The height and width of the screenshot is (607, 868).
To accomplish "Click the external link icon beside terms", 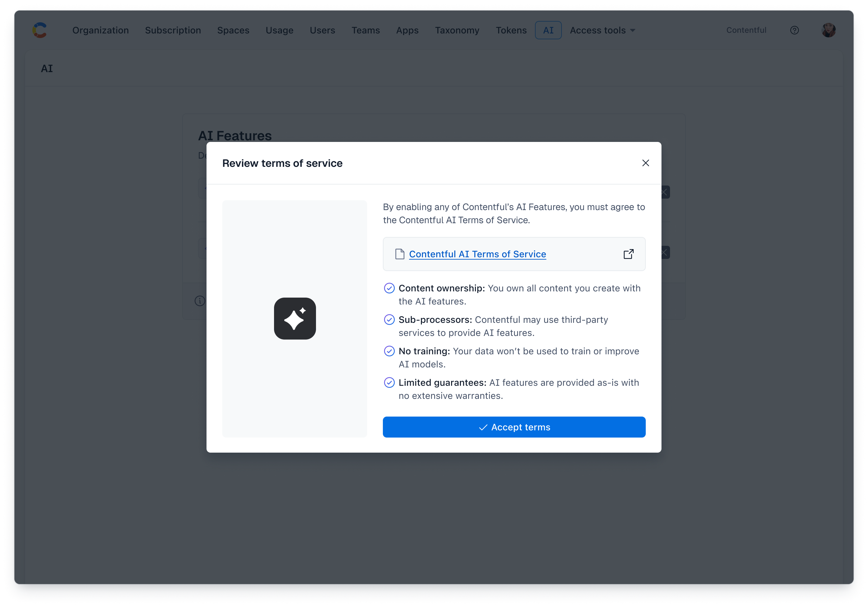I will click(x=628, y=254).
